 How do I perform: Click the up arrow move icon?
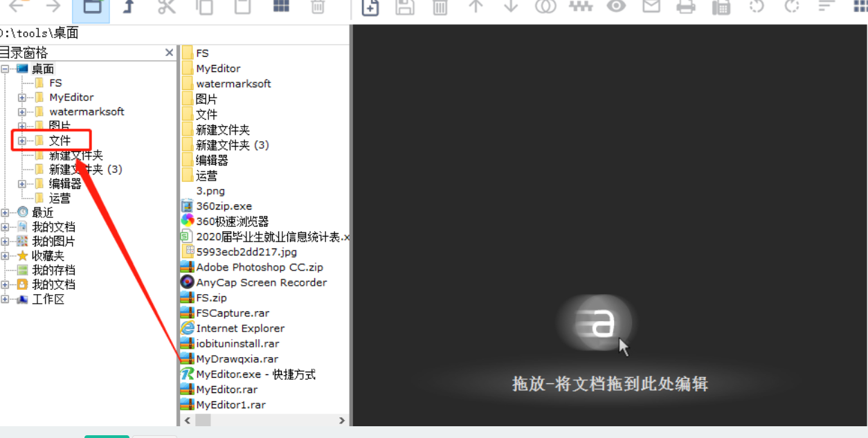pyautogui.click(x=476, y=6)
